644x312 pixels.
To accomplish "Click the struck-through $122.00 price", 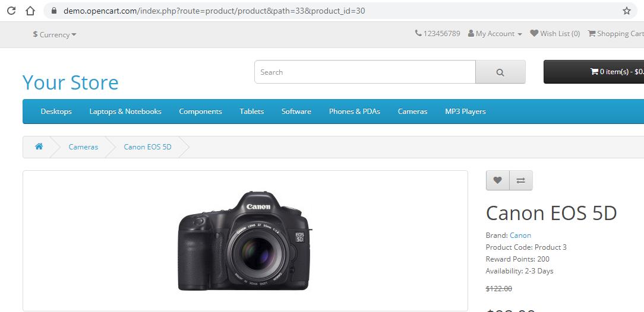I will pos(498,289).
